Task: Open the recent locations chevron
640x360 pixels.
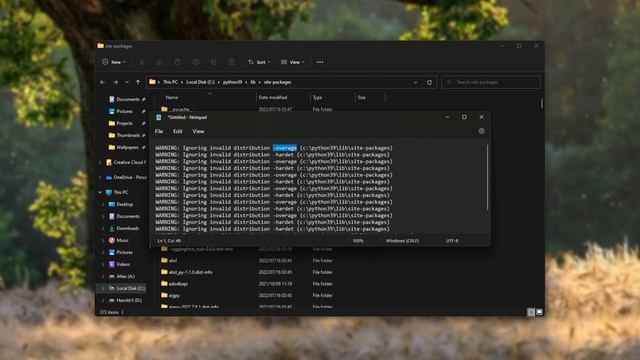Action: (127, 82)
